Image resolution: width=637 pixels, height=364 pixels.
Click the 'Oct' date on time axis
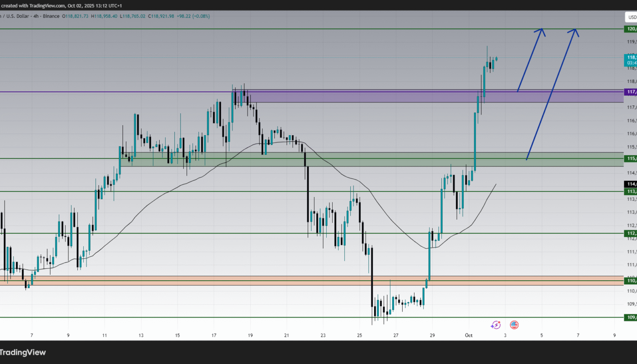point(469,335)
